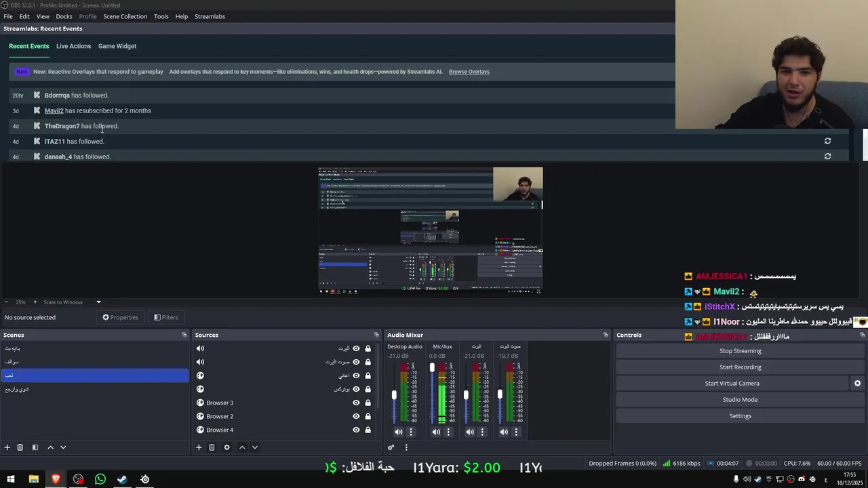868x488 pixels.
Task: Move scene up arrow in Scenes panel
Action: pos(50,447)
